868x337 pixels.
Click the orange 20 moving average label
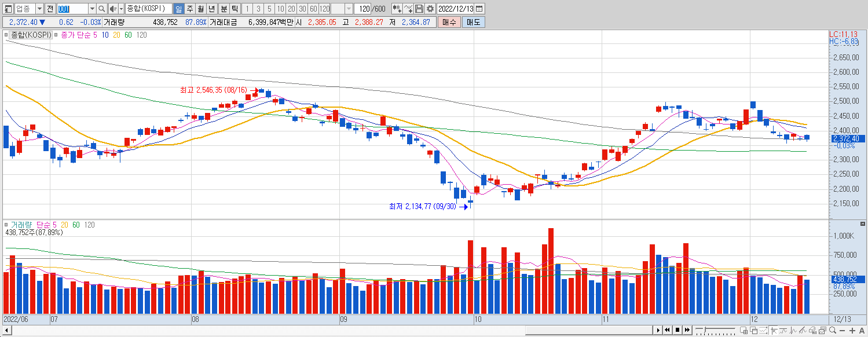point(116,35)
